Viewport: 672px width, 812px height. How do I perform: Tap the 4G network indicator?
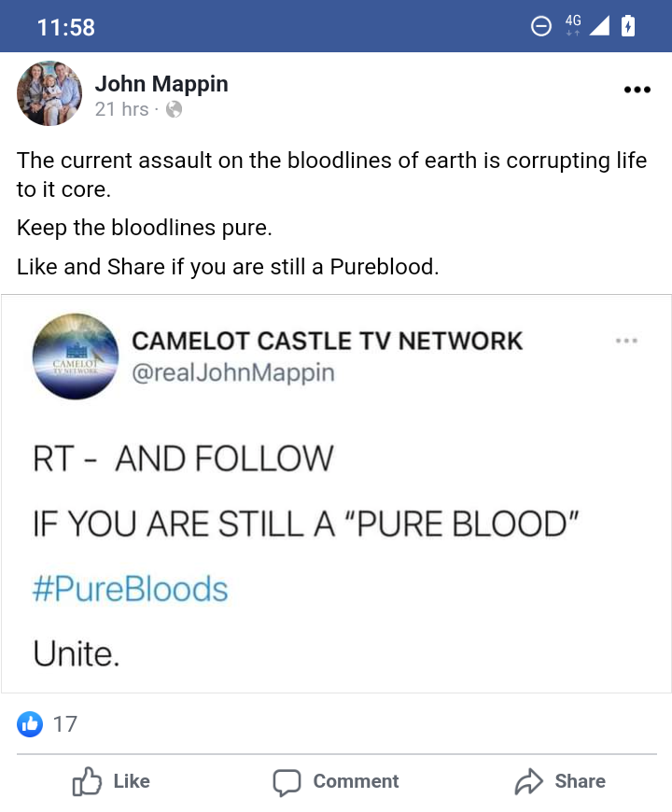[x=572, y=25]
